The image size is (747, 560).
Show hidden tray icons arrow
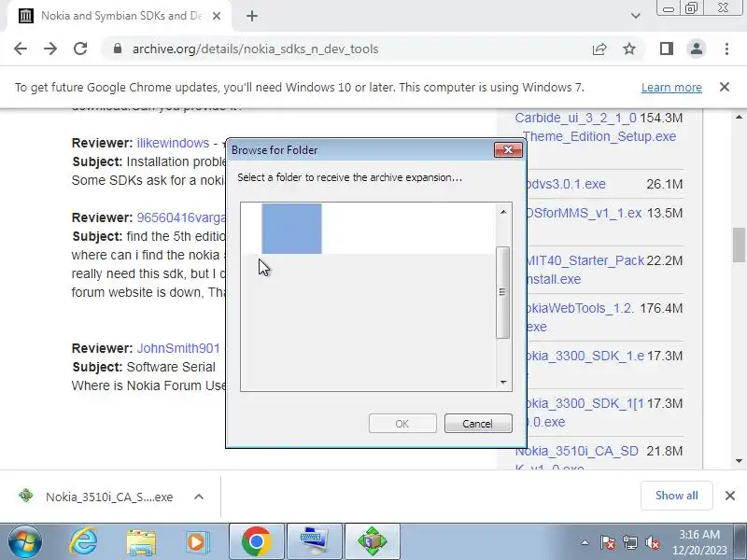(585, 542)
